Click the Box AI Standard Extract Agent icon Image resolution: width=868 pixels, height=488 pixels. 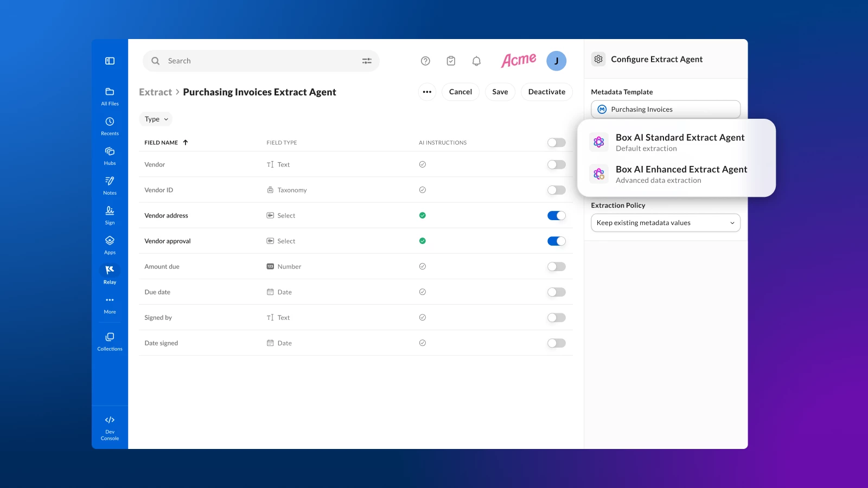coord(599,142)
